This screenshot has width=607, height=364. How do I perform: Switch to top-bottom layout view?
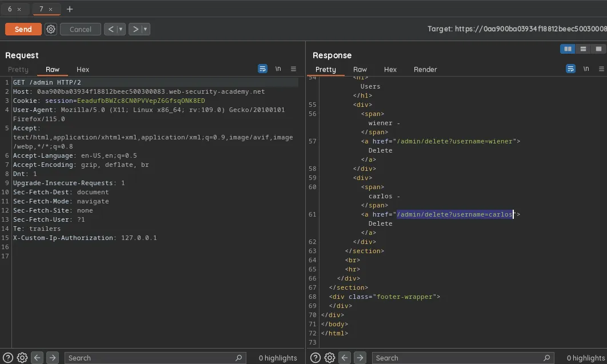(583, 49)
